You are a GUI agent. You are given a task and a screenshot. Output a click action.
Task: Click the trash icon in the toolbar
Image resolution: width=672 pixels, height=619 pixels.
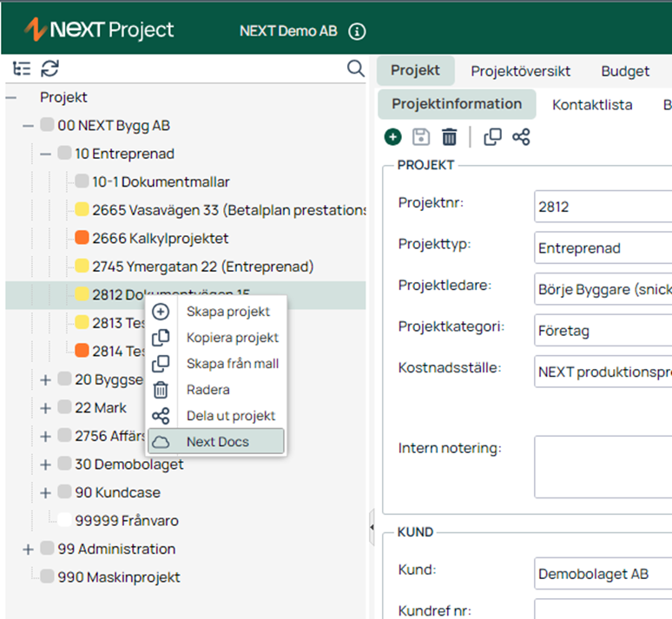pyautogui.click(x=449, y=137)
